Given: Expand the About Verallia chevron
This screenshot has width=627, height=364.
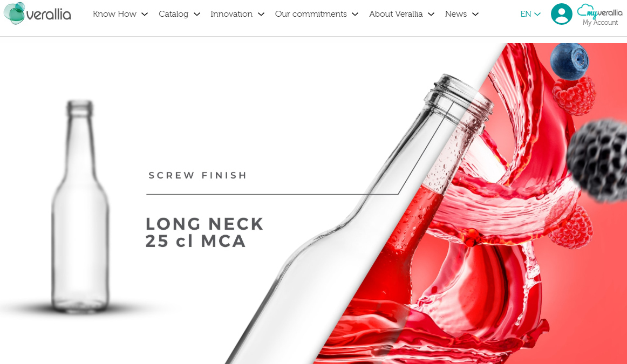Looking at the screenshot, I should coord(431,15).
